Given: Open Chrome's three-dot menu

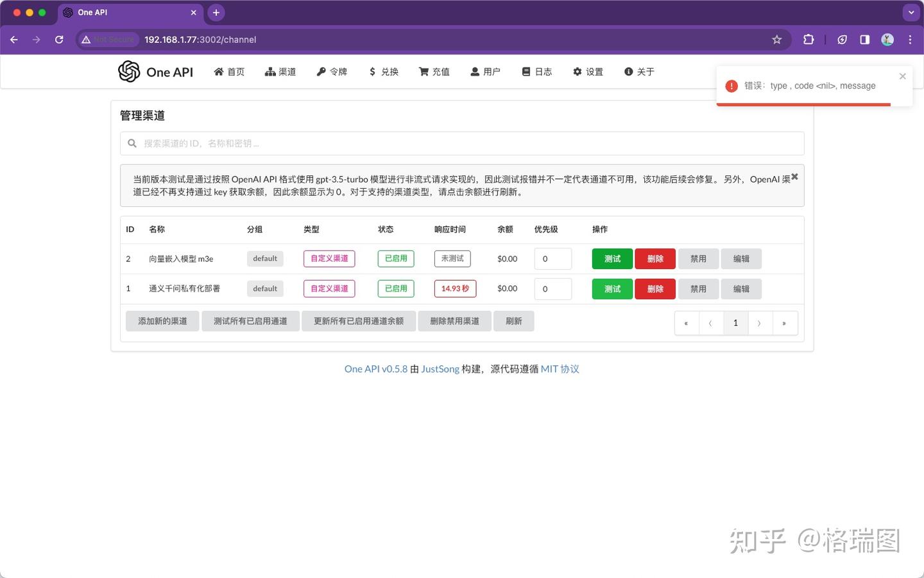Looking at the screenshot, I should [910, 39].
